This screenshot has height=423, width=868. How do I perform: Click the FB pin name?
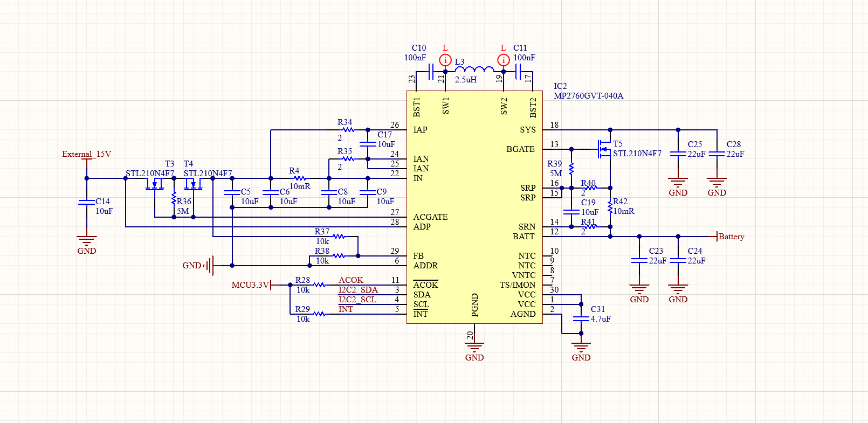[x=418, y=256]
